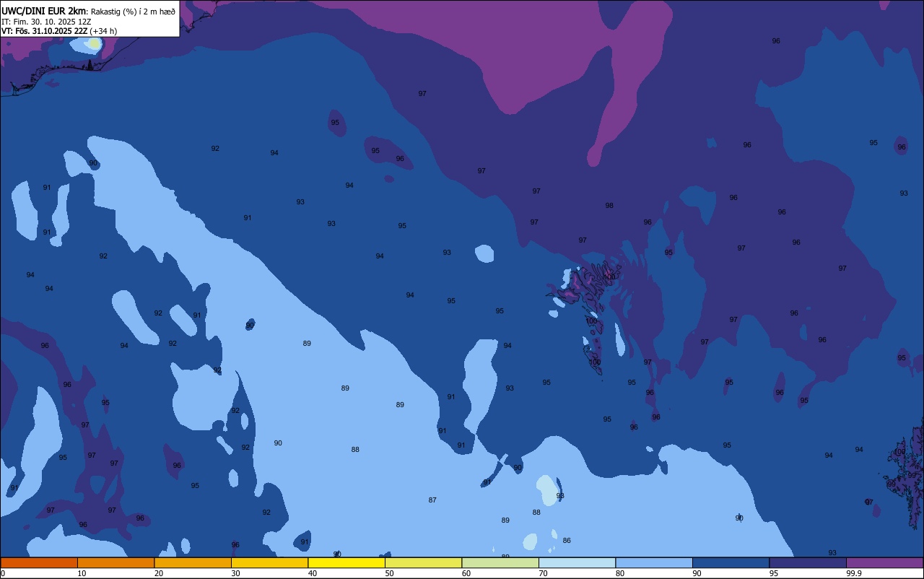Screen dimensions: 924x579
Task: Pick the yellow-green 50–60 legend swatch
Action: (x=423, y=562)
